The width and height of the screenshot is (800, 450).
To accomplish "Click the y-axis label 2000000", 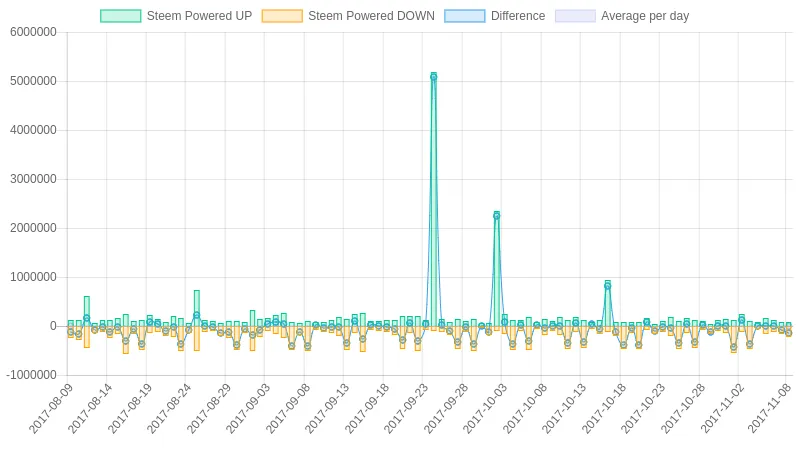I will (33, 228).
